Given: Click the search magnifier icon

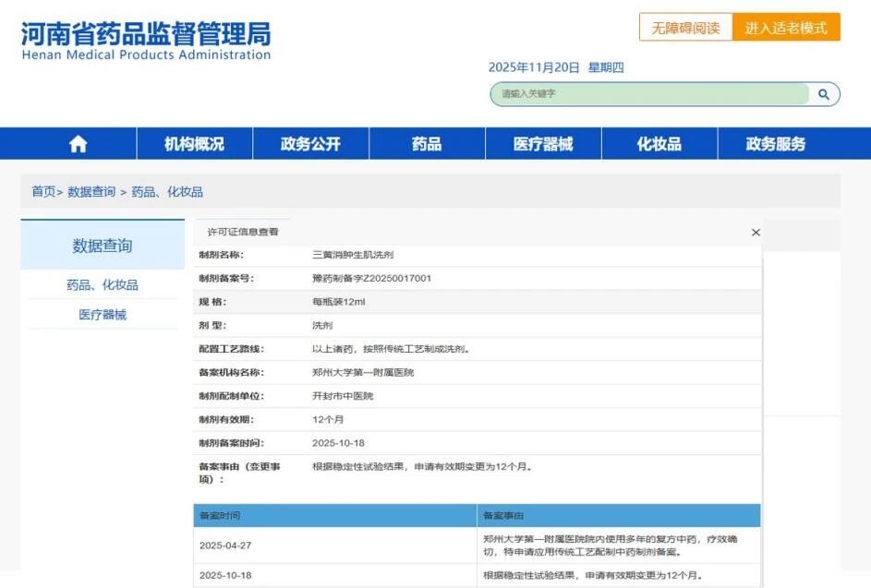Looking at the screenshot, I should tap(823, 94).
